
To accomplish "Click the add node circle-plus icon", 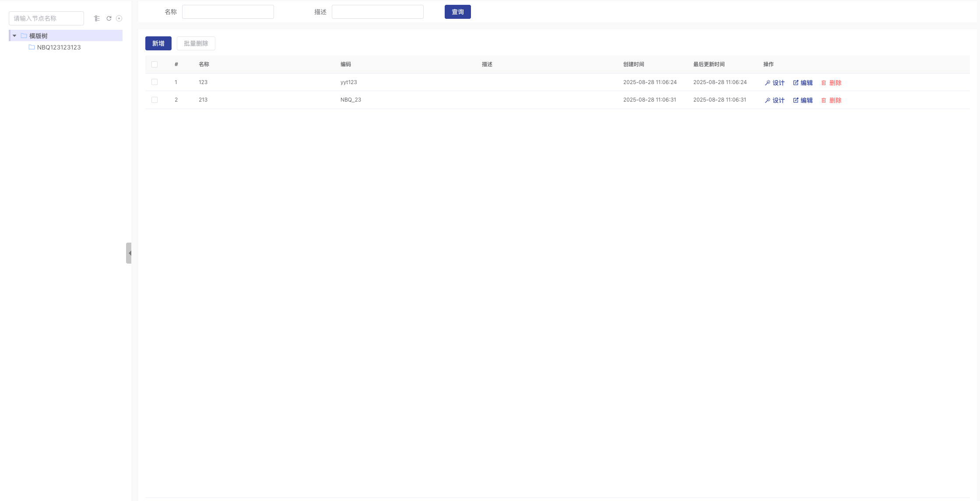I will pyautogui.click(x=119, y=18).
